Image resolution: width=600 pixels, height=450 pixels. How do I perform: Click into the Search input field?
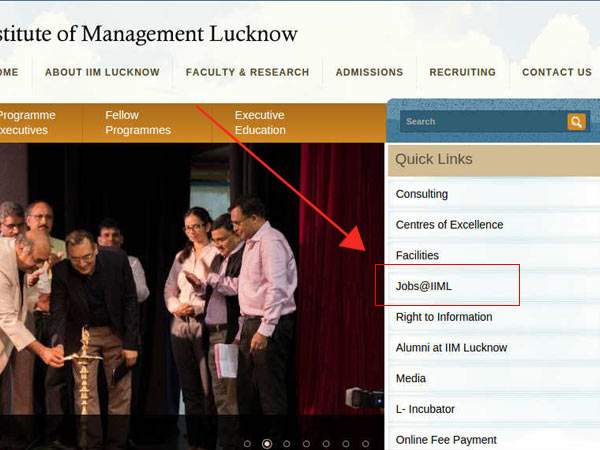(x=483, y=122)
